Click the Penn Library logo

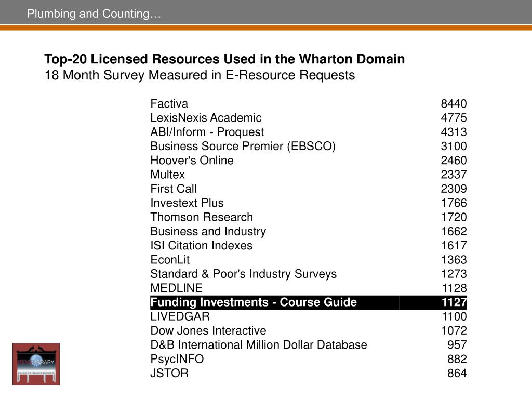coord(36,364)
